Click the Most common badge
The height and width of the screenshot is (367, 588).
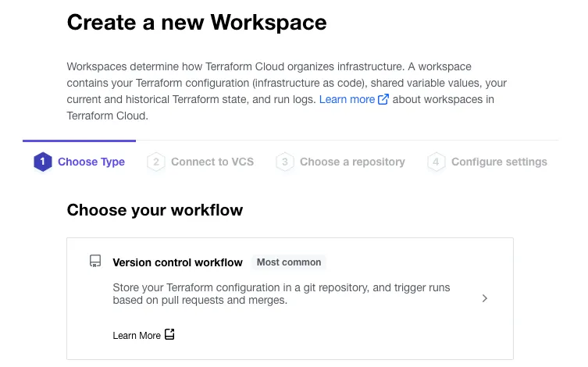[289, 262]
